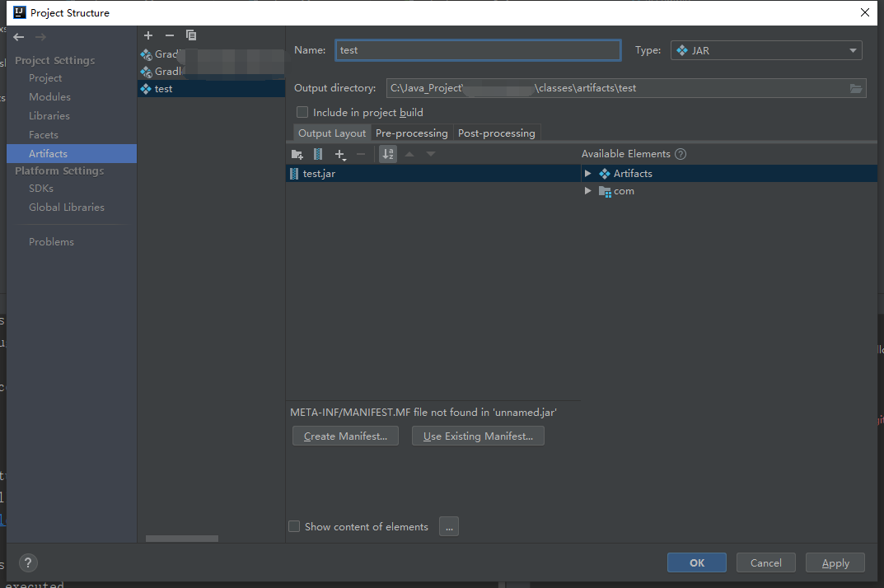The width and height of the screenshot is (884, 588).
Task: Copy the selected artifact
Action: click(191, 35)
